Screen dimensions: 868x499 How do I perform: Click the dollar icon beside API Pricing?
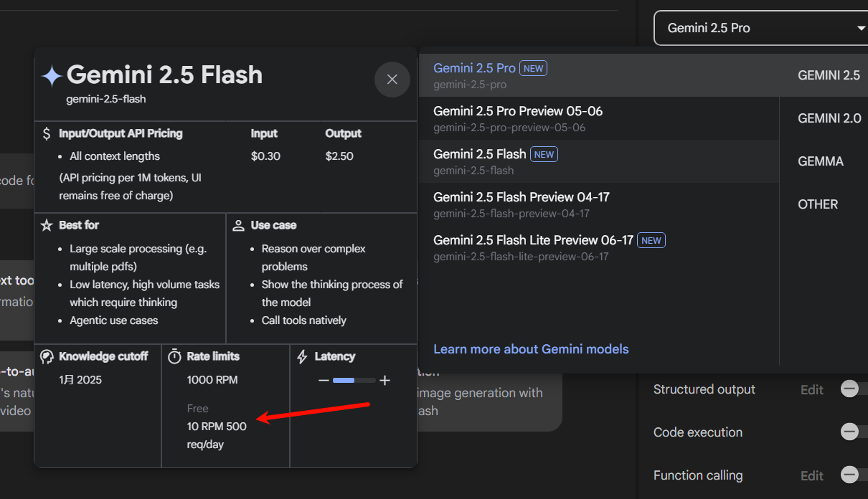click(x=47, y=133)
